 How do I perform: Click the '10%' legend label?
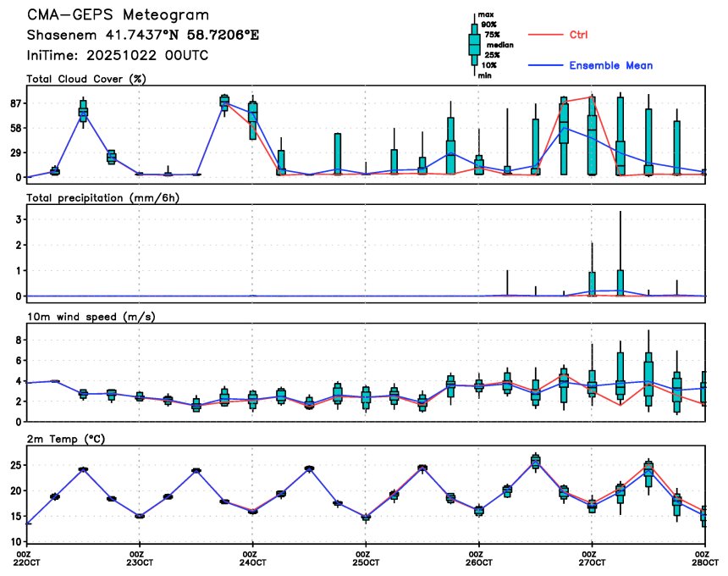tap(489, 65)
